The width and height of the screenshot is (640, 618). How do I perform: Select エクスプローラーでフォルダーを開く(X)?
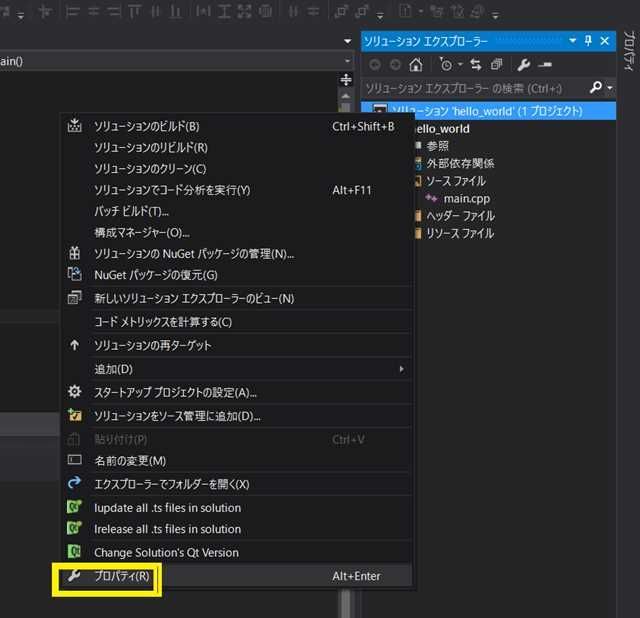coord(237,484)
